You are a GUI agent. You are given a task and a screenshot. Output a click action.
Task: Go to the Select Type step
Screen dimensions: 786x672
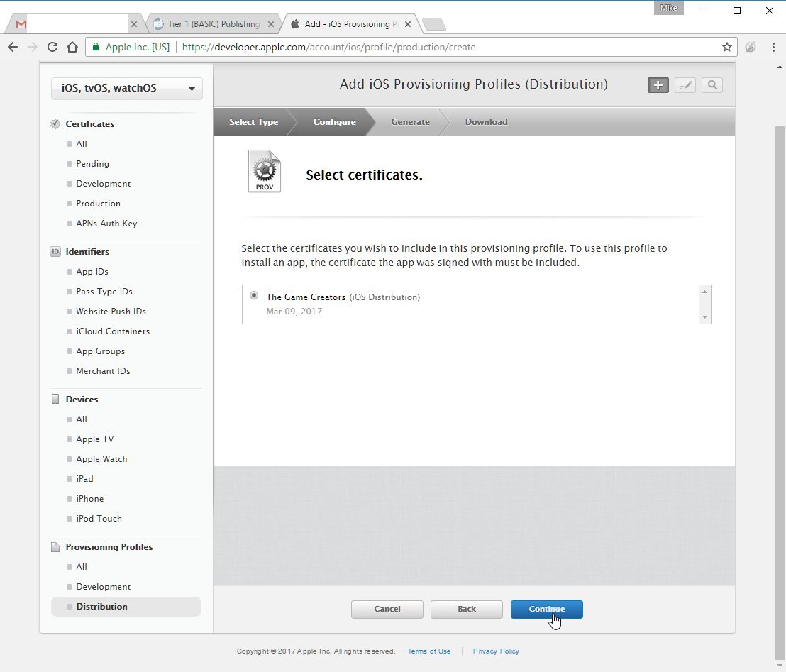pos(254,122)
